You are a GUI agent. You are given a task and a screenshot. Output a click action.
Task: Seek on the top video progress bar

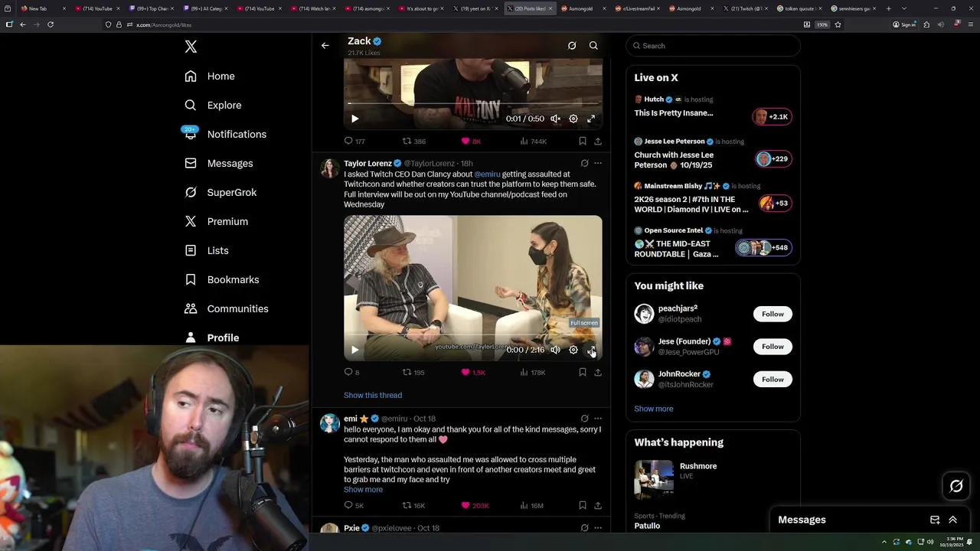pyautogui.click(x=473, y=103)
